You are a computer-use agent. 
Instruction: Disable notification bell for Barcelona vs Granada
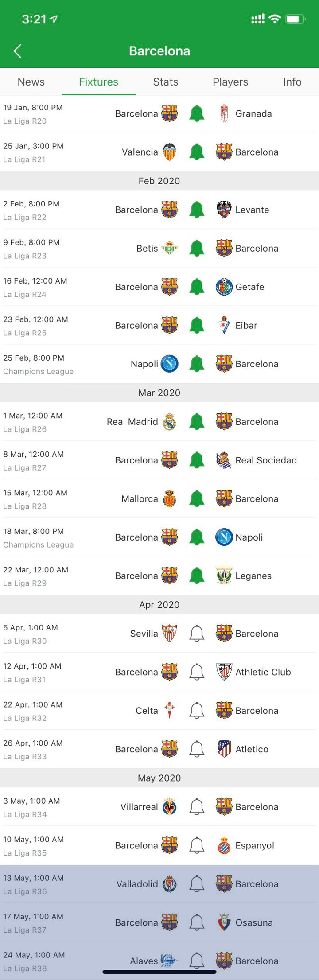click(x=197, y=113)
